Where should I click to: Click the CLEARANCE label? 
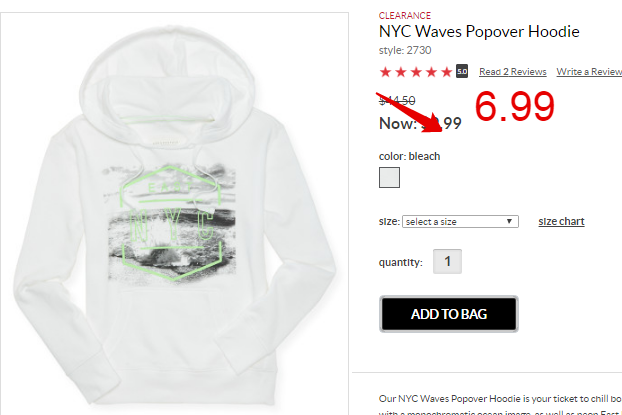[405, 15]
